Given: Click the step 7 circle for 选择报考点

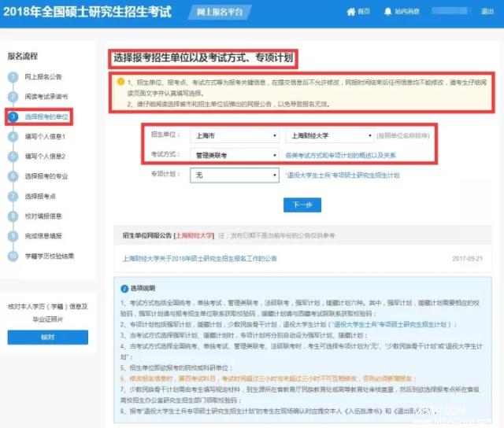Looking at the screenshot, I should pos(13,196).
